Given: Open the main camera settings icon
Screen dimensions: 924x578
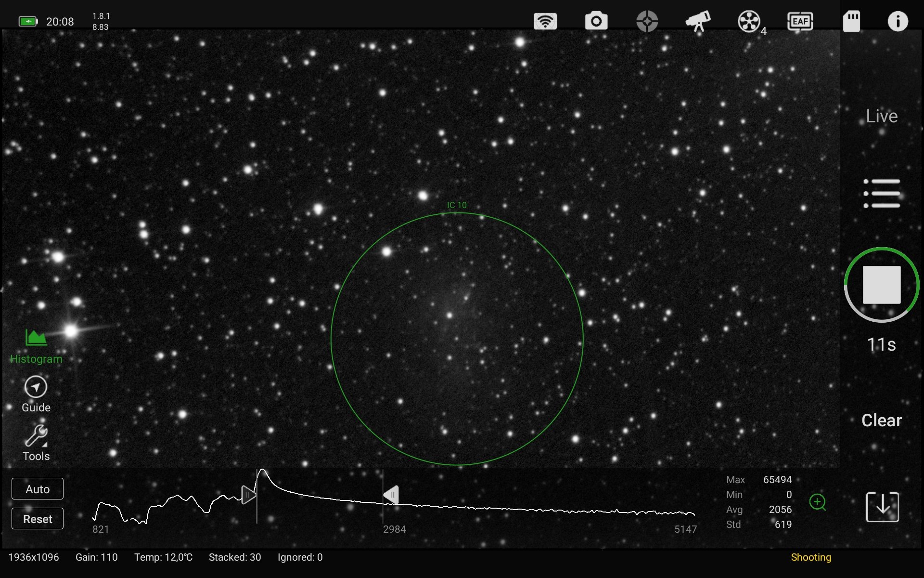Looking at the screenshot, I should (x=596, y=21).
